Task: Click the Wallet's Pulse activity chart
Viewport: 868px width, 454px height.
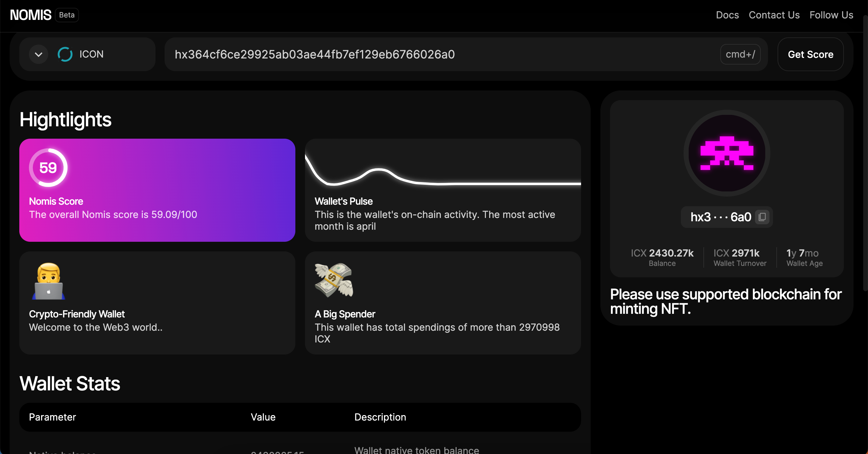Action: point(442,169)
